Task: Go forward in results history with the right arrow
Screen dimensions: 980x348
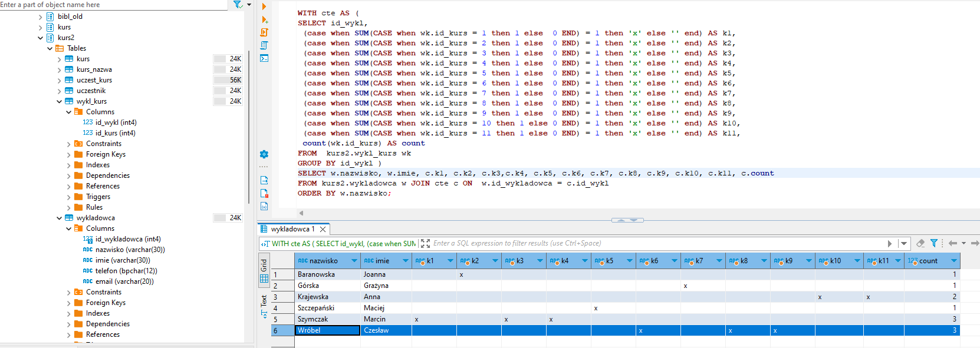Action: [x=975, y=243]
